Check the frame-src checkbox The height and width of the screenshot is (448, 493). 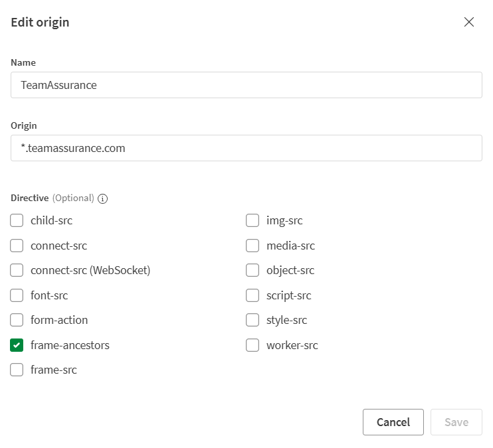17,370
